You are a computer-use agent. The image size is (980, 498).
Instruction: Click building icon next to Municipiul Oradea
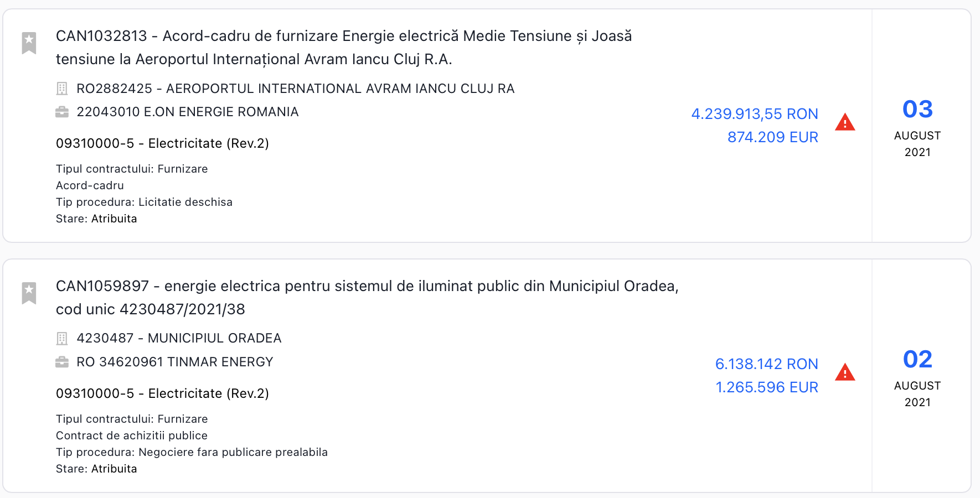tap(62, 338)
